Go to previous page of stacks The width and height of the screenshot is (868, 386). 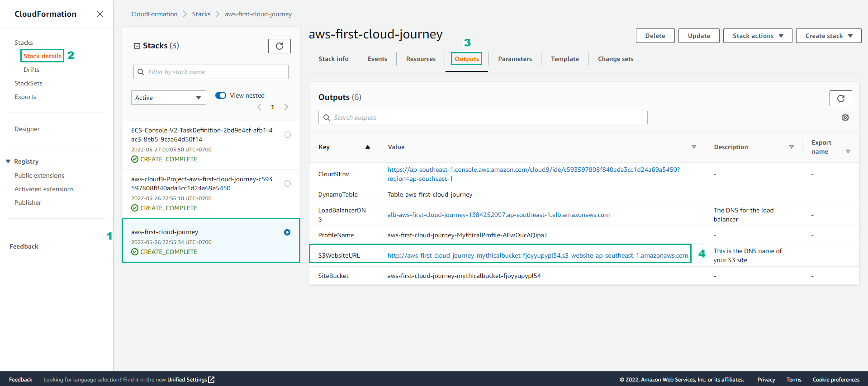click(x=259, y=107)
